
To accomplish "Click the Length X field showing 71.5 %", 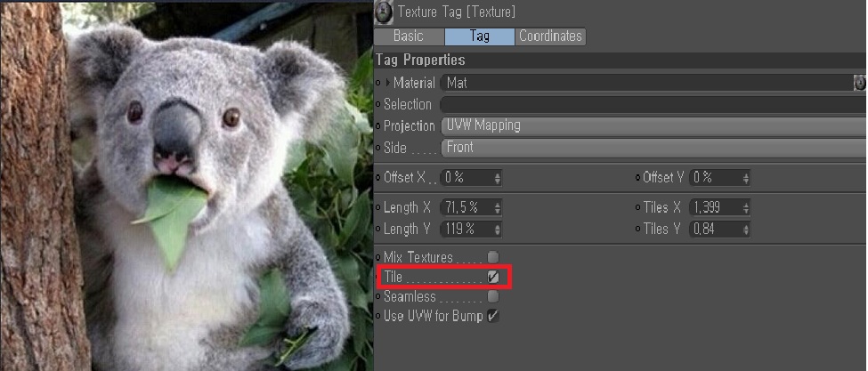I will [466, 208].
